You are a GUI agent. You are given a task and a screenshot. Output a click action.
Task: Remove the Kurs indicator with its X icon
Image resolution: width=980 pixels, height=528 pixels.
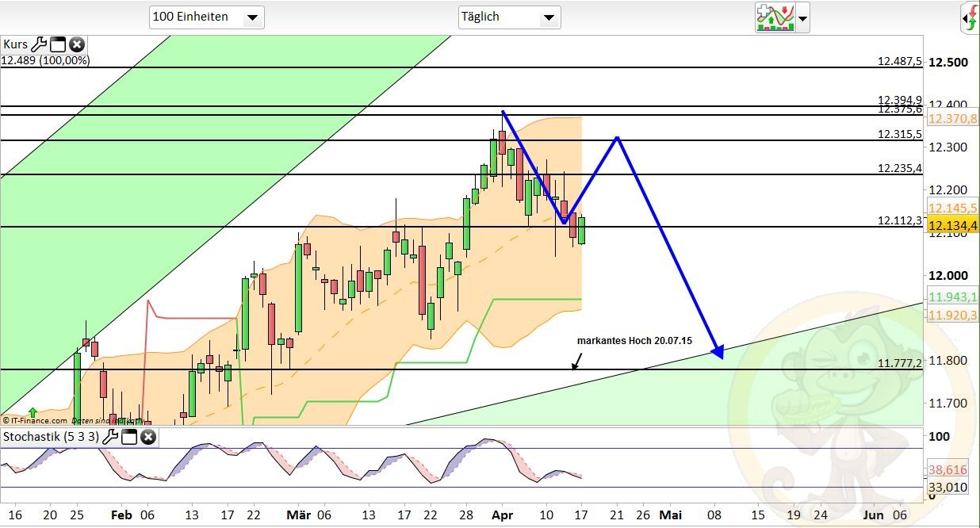(75, 44)
